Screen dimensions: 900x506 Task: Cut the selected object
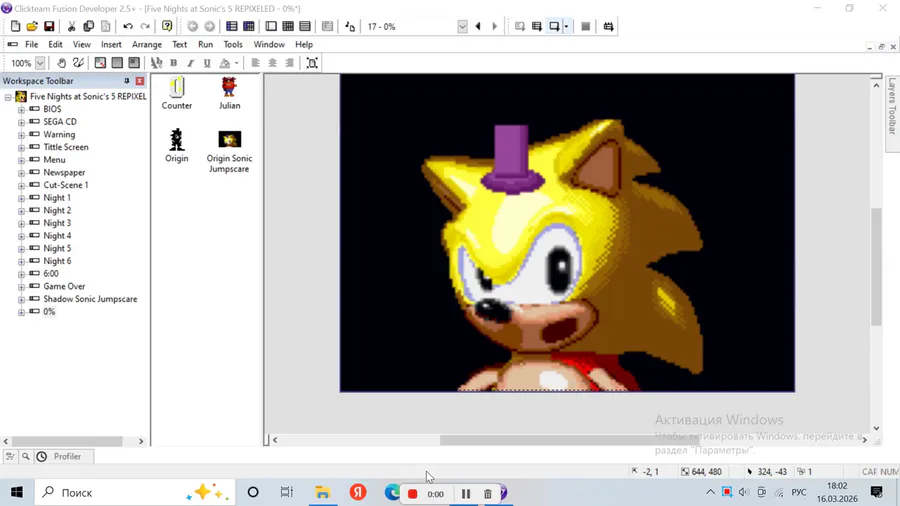71,26
